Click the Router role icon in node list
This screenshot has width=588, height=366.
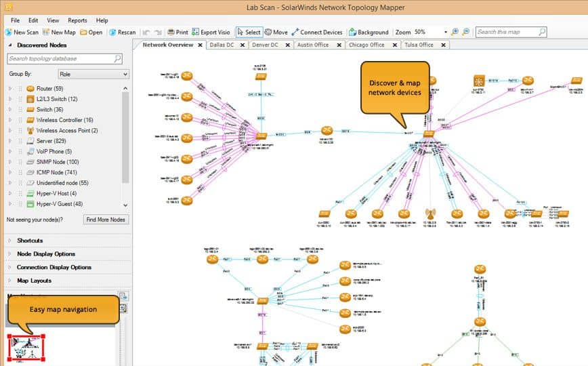tap(30, 89)
